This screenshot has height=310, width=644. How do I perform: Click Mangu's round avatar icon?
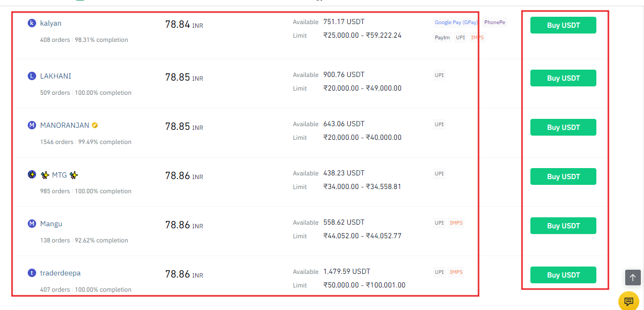[x=31, y=224]
